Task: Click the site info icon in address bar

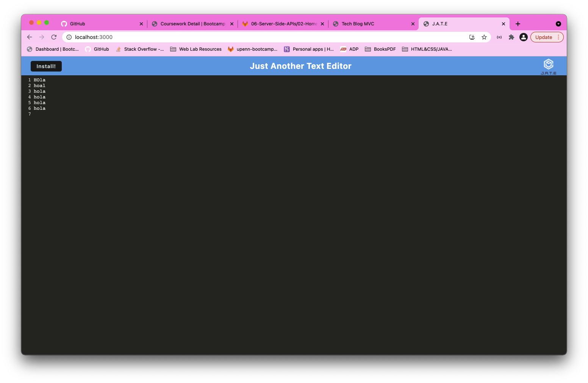Action: (69, 37)
